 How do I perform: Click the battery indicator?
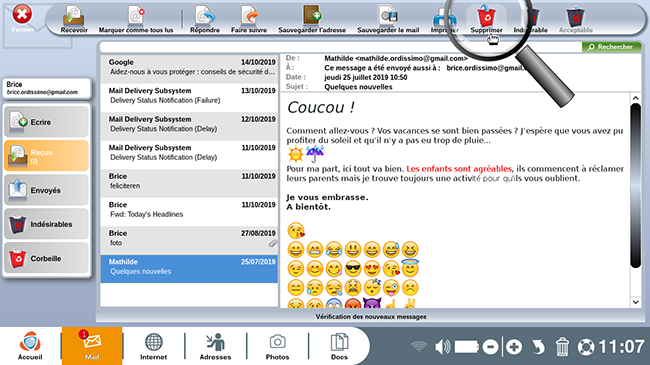467,346
